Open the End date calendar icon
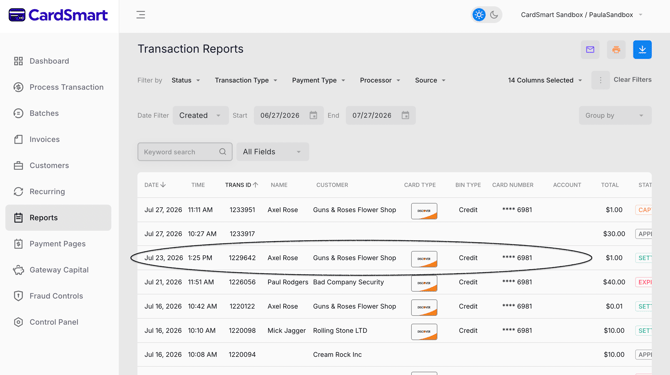 (405, 115)
